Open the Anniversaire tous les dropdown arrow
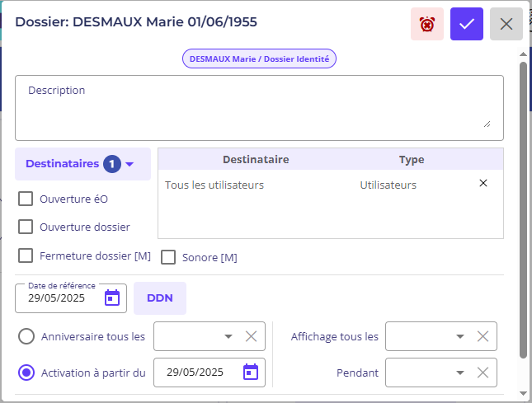The width and height of the screenshot is (532, 403). pyautogui.click(x=228, y=336)
